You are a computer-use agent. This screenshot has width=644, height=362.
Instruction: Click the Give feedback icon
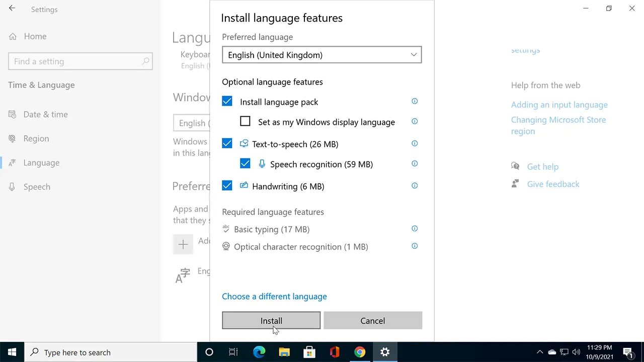point(515,184)
